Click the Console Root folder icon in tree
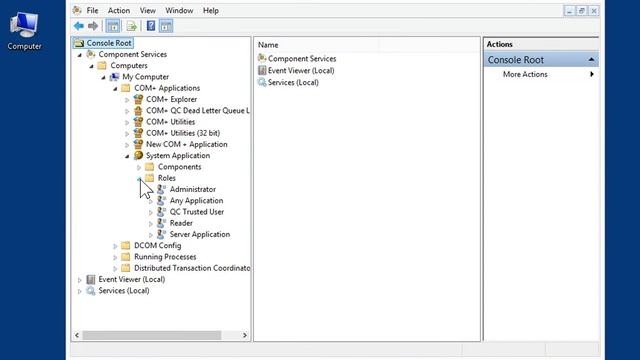Screen dimensions: 640x360 point(79,43)
